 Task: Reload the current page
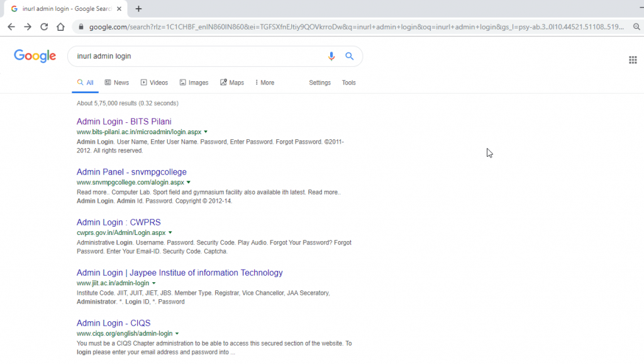tap(44, 26)
